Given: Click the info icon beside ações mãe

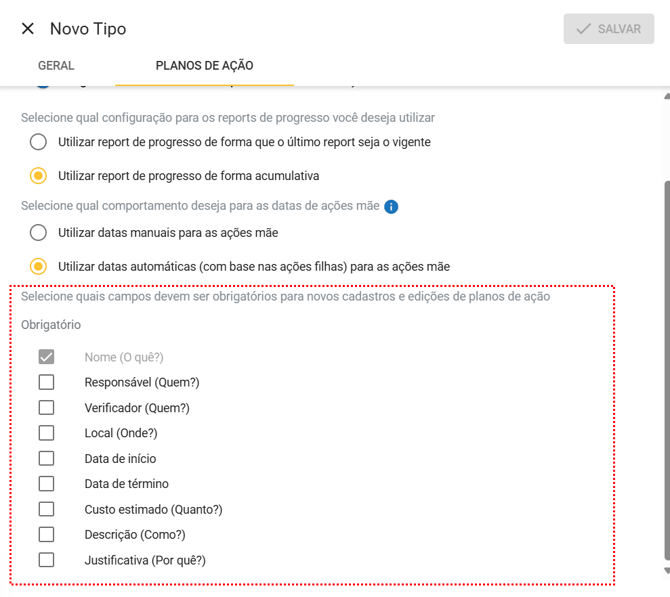Looking at the screenshot, I should coord(391,207).
